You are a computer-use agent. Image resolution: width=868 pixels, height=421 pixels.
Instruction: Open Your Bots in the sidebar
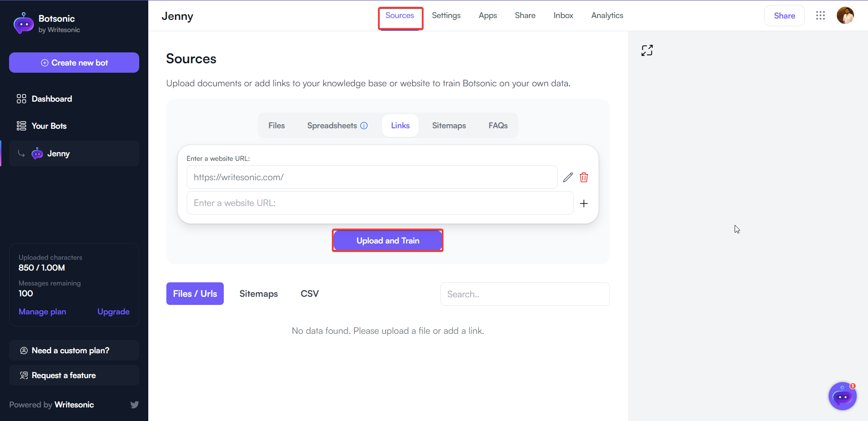[48, 126]
